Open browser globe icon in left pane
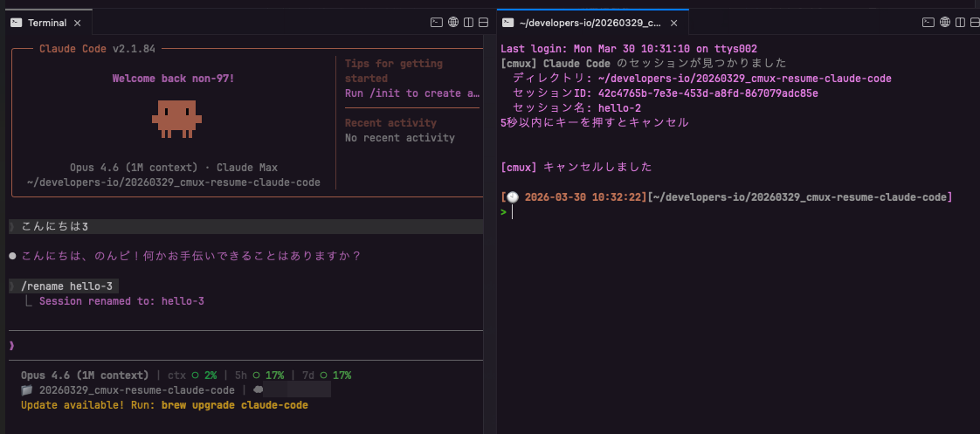 click(453, 23)
